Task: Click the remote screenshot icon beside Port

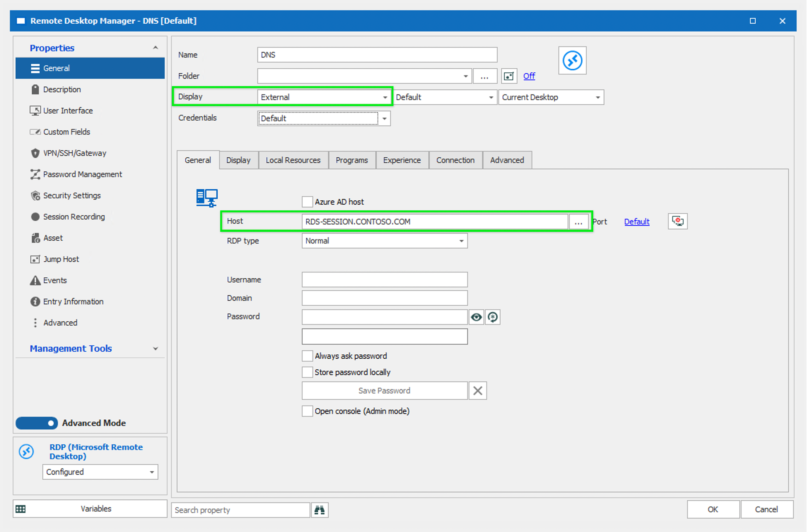Action: pos(677,221)
